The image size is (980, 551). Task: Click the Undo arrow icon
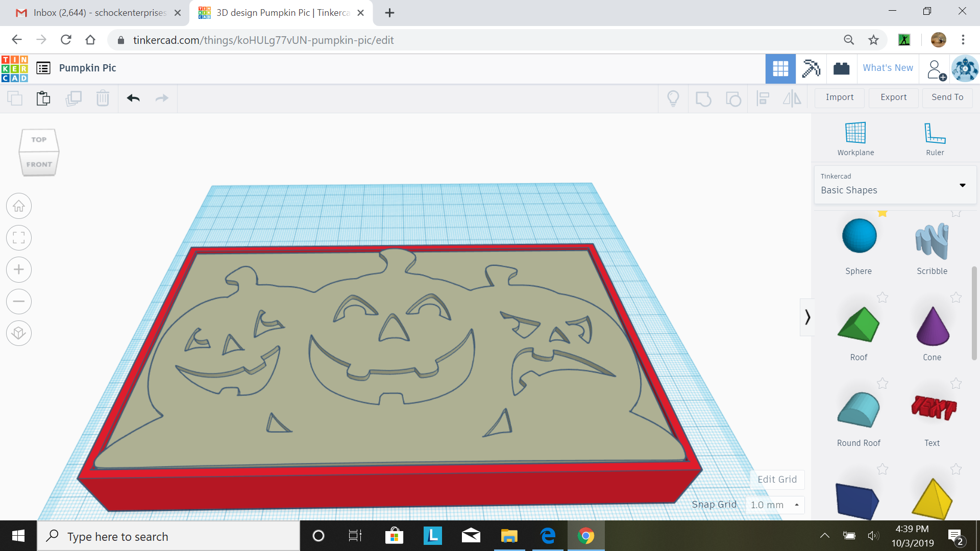[133, 98]
